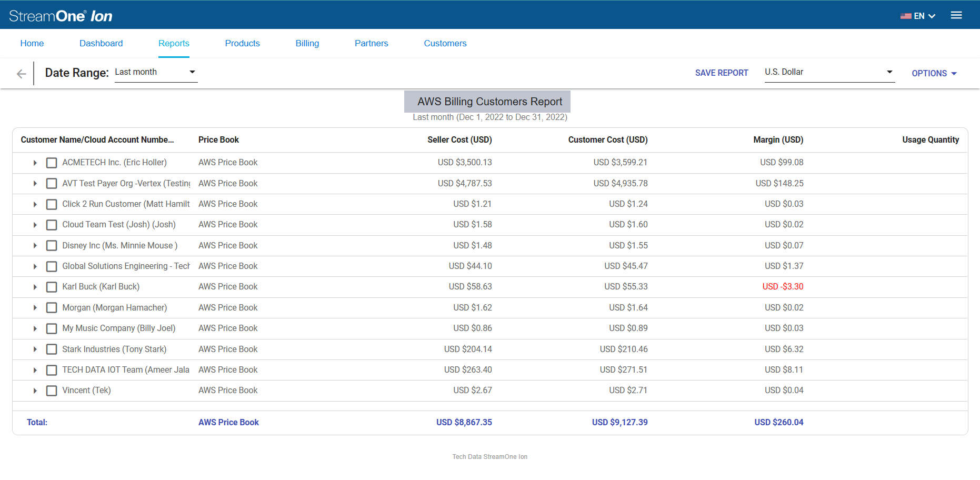Switch to the Reports tab
This screenshot has height=480, width=980.
(174, 43)
